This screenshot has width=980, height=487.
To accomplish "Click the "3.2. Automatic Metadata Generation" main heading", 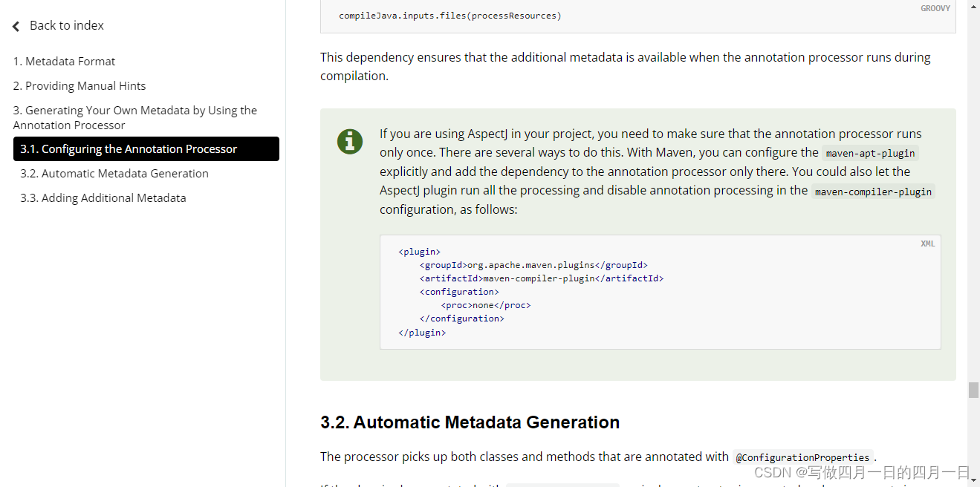I will [x=470, y=422].
